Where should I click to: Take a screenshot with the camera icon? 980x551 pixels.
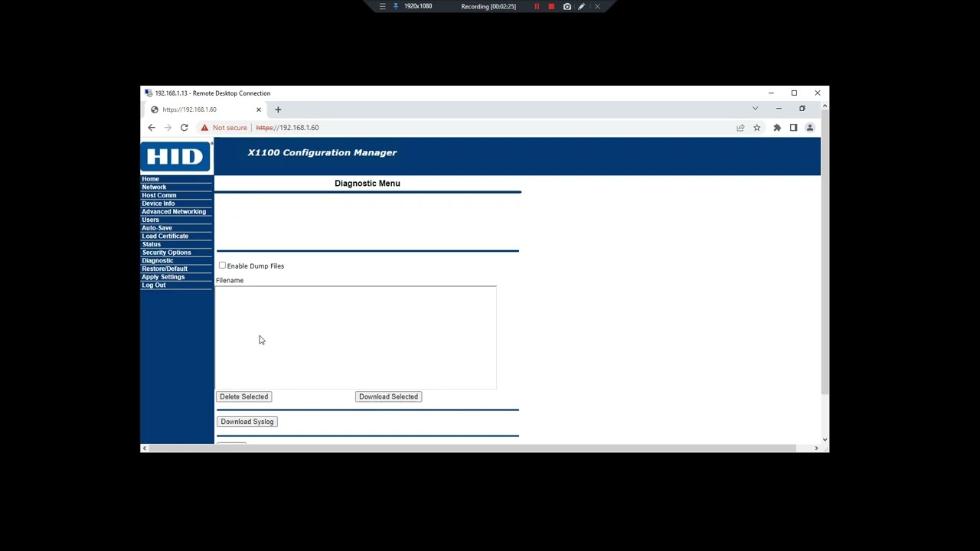pyautogui.click(x=567, y=6)
